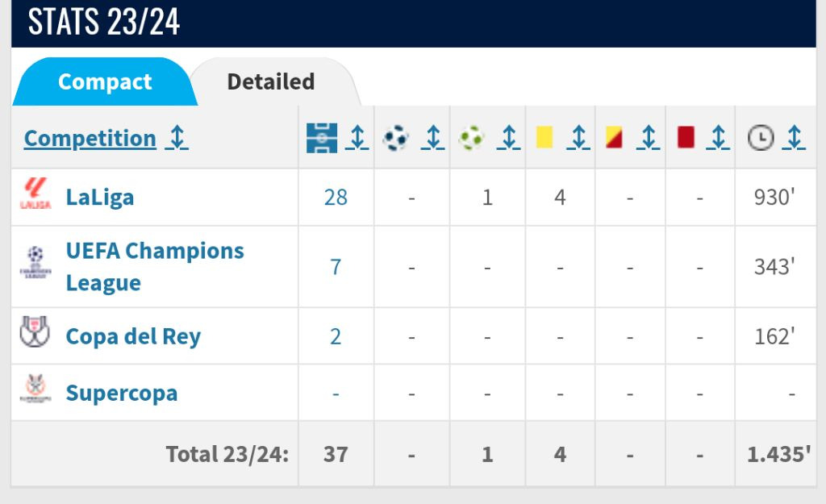Click the Copa del Rey trophy icon
This screenshot has height=504, width=826.
tap(35, 331)
